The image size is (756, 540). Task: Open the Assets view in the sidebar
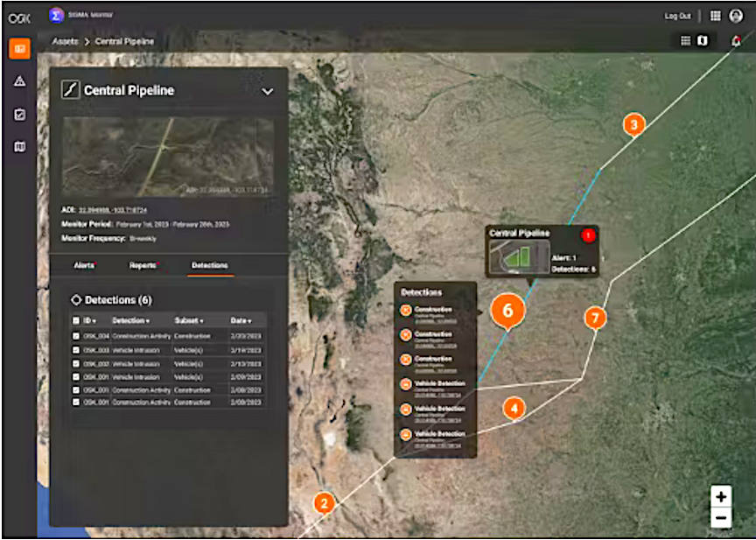(x=19, y=49)
